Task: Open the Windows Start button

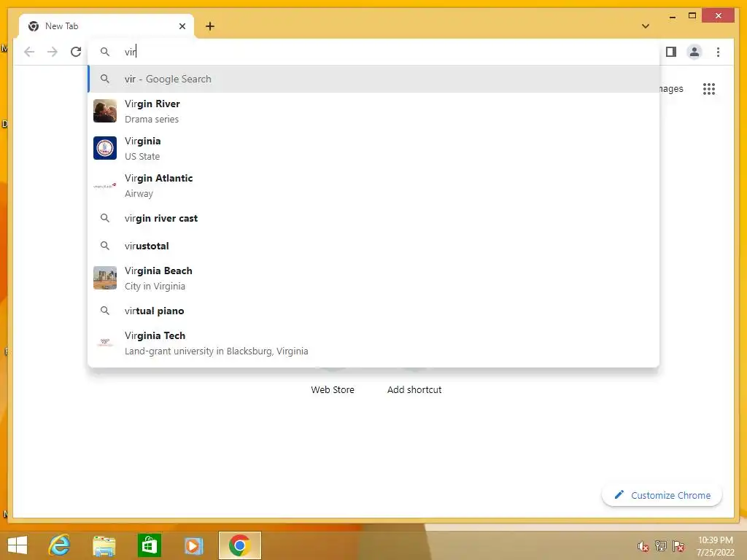Action: [x=18, y=545]
